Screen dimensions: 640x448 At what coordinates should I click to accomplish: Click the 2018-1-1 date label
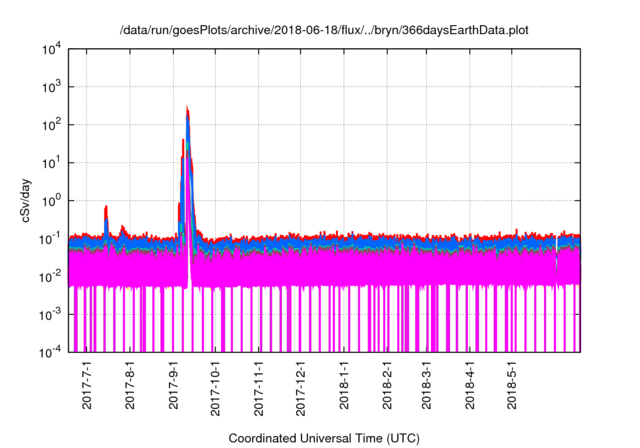(x=344, y=385)
